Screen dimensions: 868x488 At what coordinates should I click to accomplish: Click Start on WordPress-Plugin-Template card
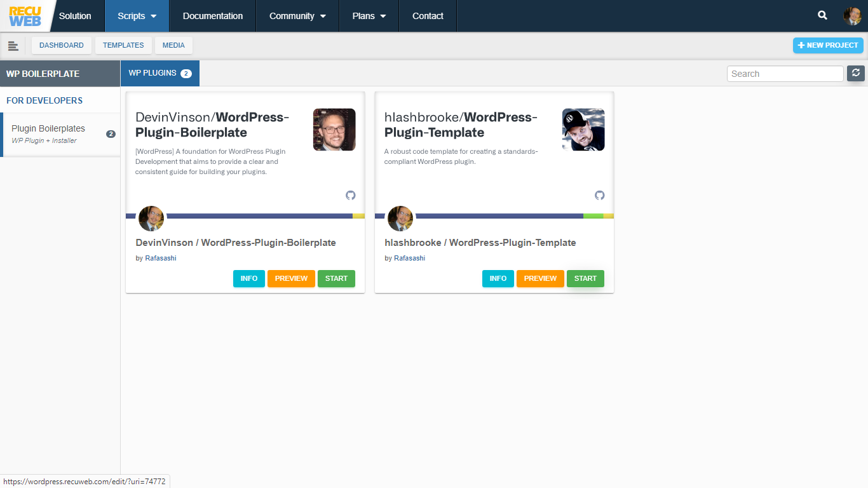(585, 278)
